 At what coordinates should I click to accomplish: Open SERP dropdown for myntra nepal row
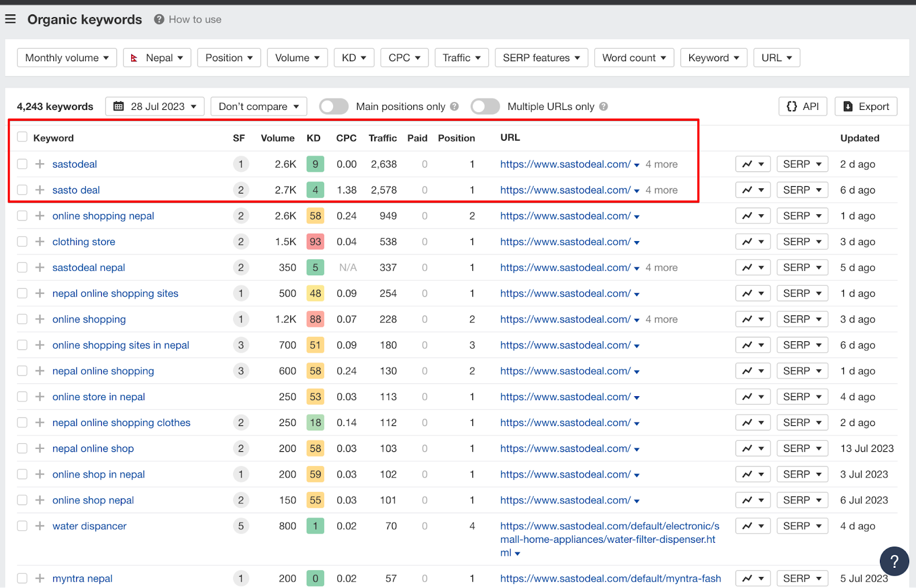802,578
